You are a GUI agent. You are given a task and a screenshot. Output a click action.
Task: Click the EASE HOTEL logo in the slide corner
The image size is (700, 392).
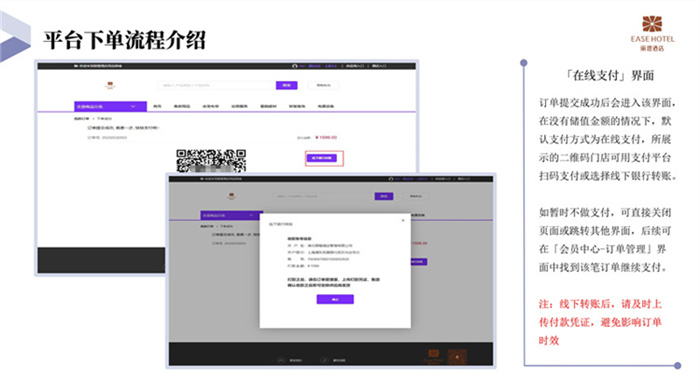(652, 33)
